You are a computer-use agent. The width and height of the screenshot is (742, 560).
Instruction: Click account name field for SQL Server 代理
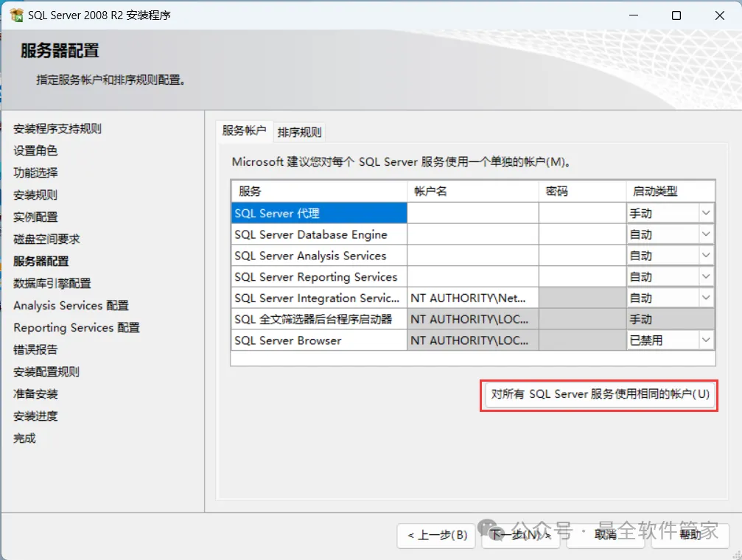point(473,213)
